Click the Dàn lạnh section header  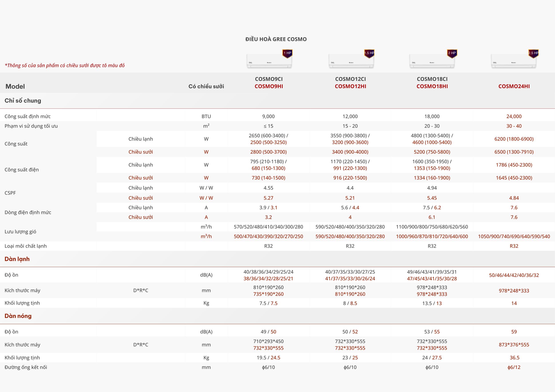click(17, 259)
